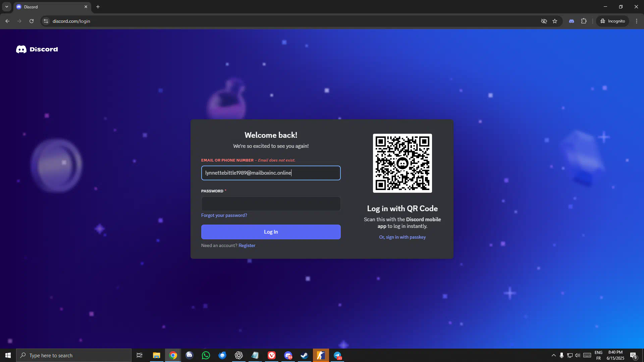Focus the address bar URL
The width and height of the screenshot is (644, 362).
(x=71, y=21)
